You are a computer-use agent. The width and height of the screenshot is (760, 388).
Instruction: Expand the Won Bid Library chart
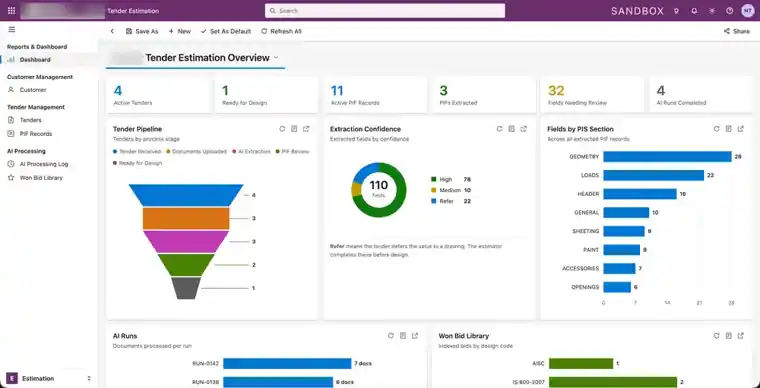[741, 336]
